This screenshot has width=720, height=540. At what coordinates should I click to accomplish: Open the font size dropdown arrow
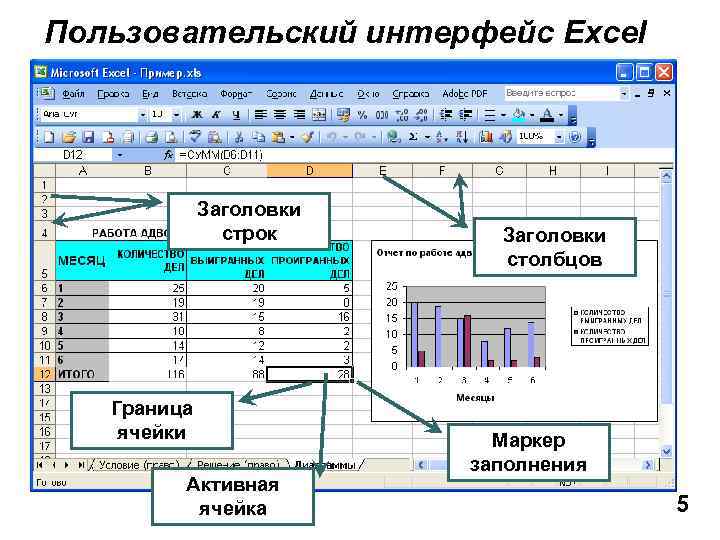pos(176,115)
